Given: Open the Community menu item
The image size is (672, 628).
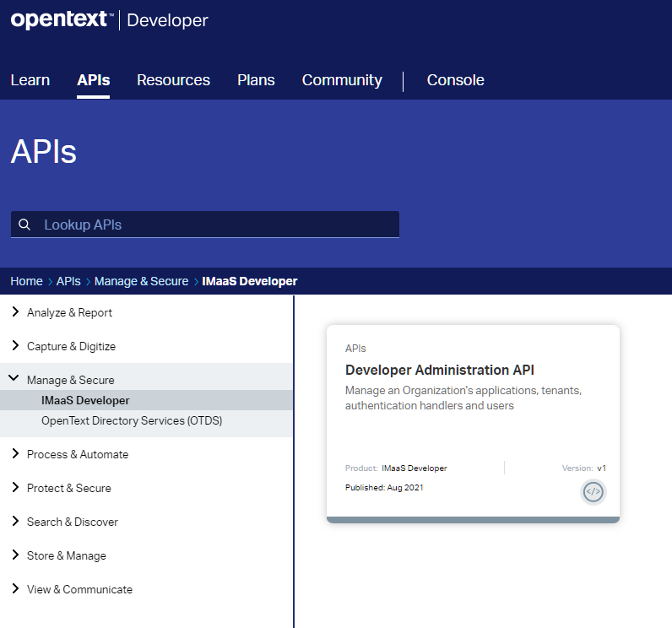Looking at the screenshot, I should coord(342,80).
